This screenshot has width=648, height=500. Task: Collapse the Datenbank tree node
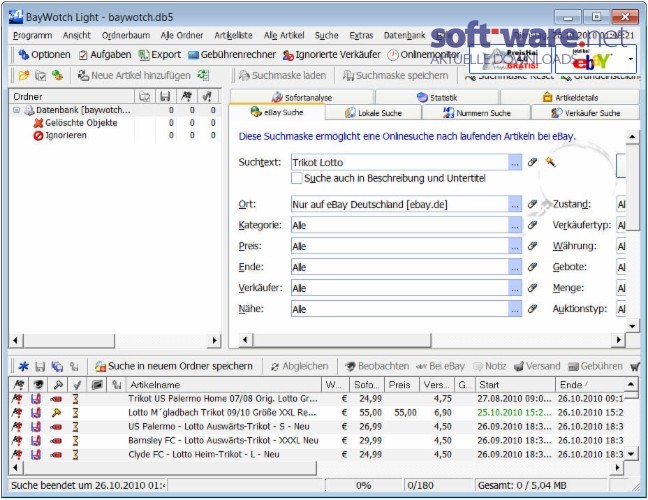click(x=17, y=110)
